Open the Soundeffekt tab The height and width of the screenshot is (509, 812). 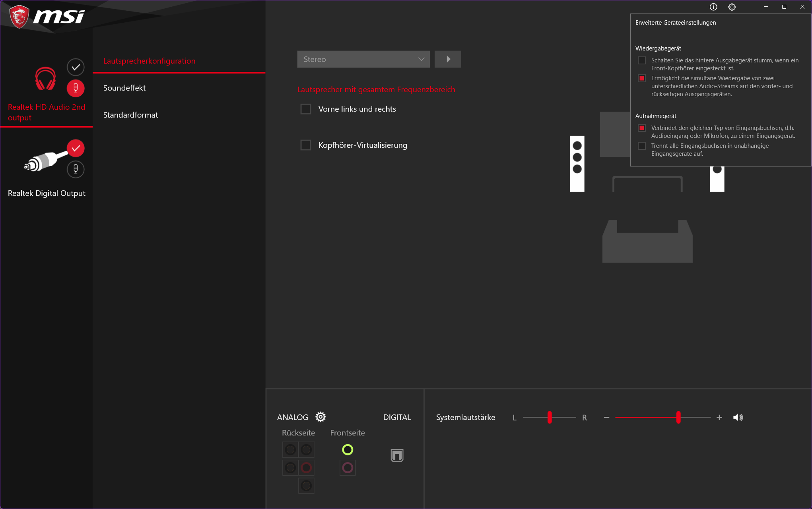(124, 88)
